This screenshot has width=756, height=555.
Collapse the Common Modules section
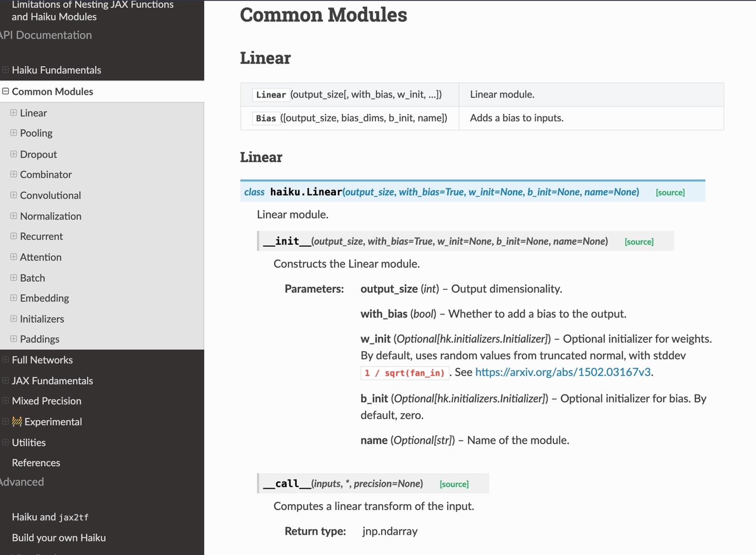5,91
